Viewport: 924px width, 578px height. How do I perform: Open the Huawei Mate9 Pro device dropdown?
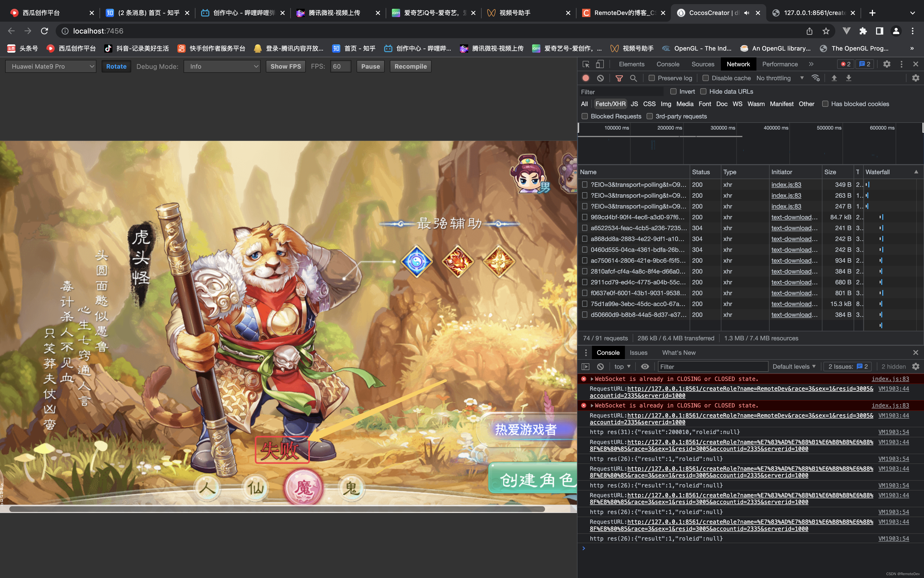pos(51,67)
